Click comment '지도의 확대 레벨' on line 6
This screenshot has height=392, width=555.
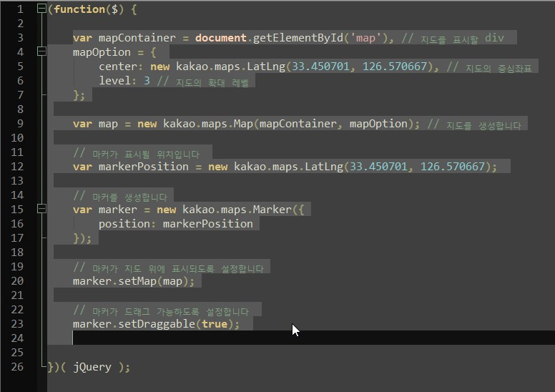212,82
